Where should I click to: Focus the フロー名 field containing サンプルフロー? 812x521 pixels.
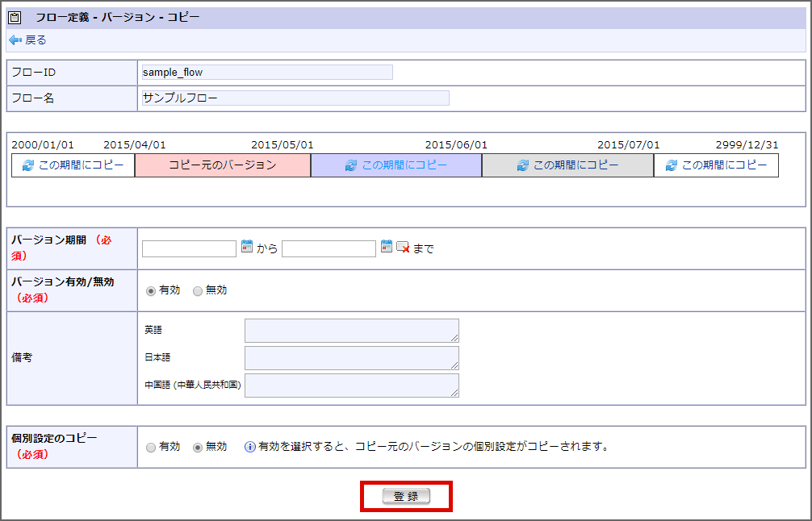coord(295,98)
